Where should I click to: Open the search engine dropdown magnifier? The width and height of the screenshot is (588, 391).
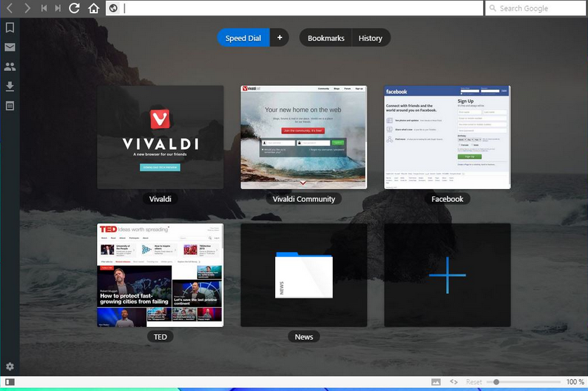pos(492,8)
